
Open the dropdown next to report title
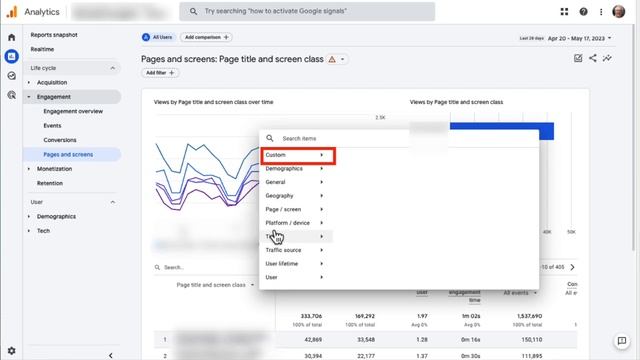[342, 60]
